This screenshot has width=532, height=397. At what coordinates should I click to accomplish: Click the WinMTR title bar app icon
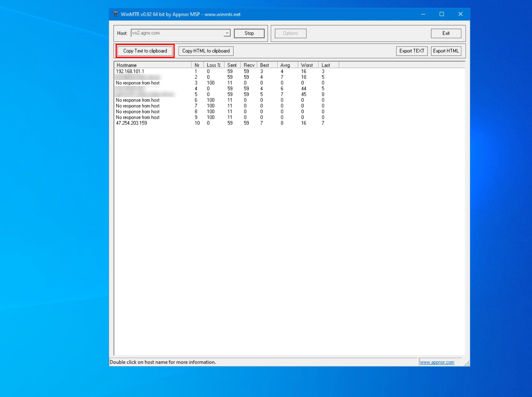tap(115, 14)
